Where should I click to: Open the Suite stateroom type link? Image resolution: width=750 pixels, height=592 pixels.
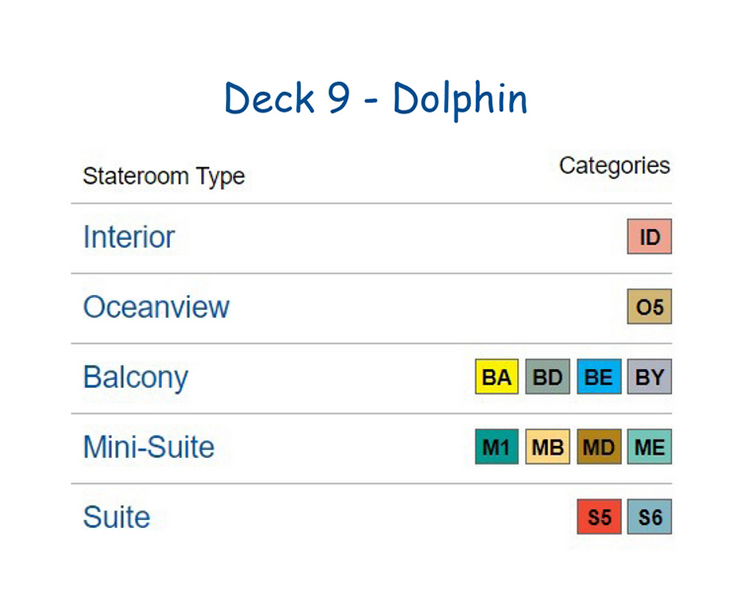tap(117, 517)
